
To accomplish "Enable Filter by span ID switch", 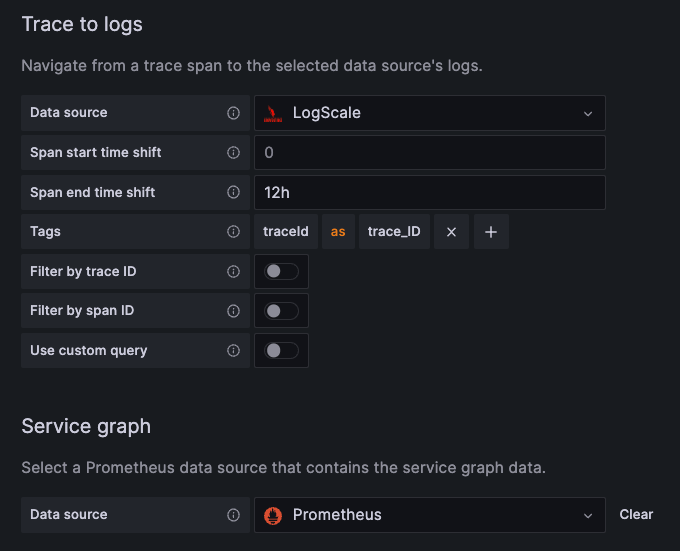I will point(281,311).
